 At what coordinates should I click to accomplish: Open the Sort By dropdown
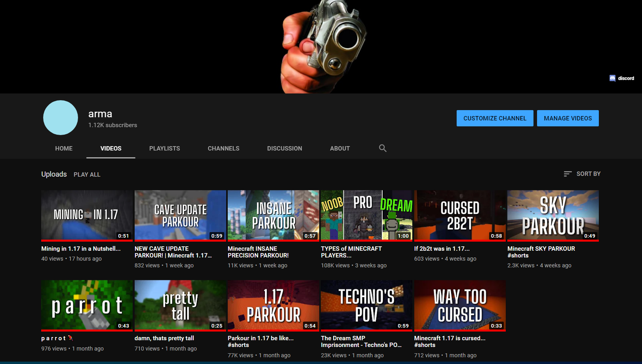(582, 174)
